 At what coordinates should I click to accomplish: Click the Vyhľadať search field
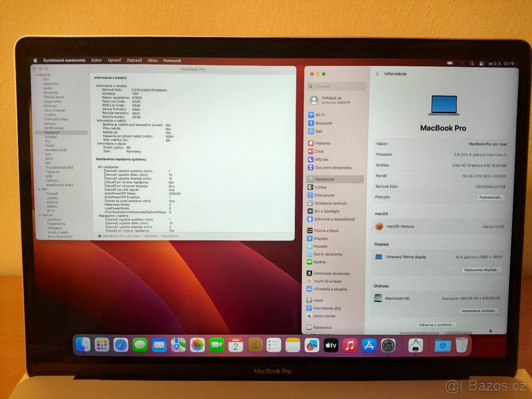coord(337,86)
